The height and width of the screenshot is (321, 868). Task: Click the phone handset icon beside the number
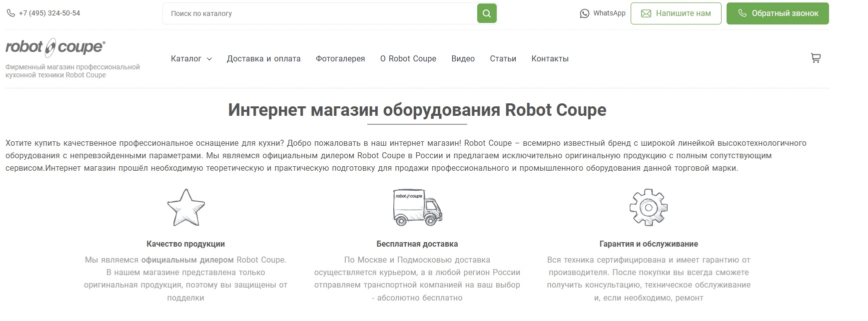(x=10, y=13)
